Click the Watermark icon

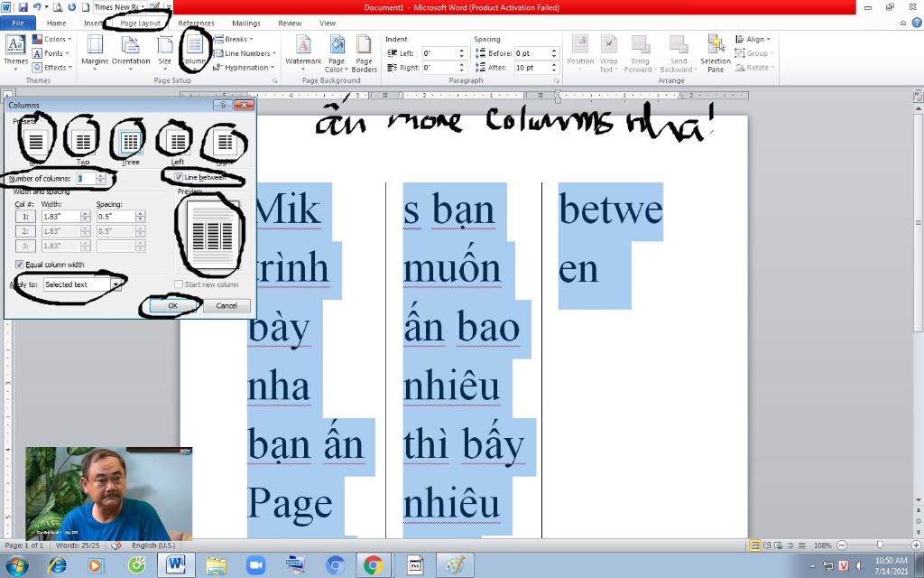click(302, 51)
